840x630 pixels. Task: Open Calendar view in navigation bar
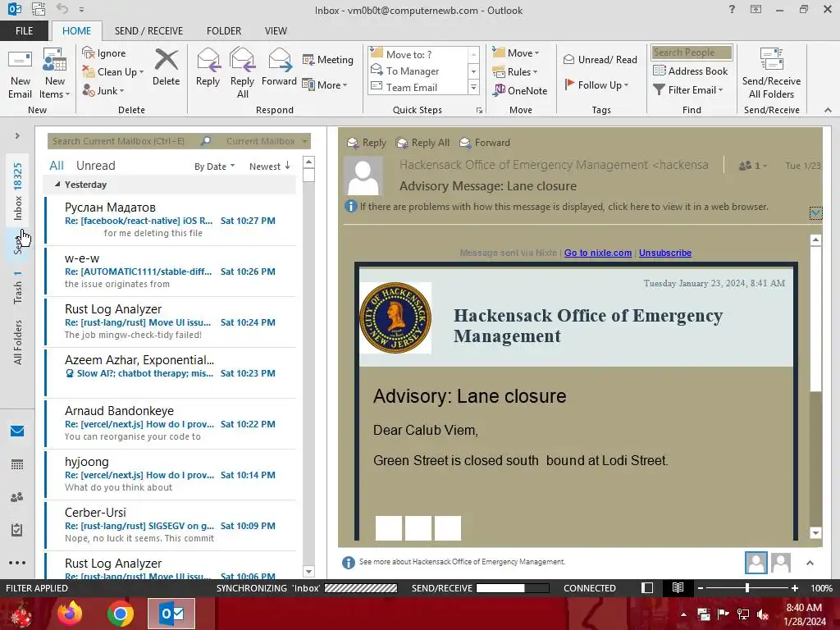click(x=17, y=464)
